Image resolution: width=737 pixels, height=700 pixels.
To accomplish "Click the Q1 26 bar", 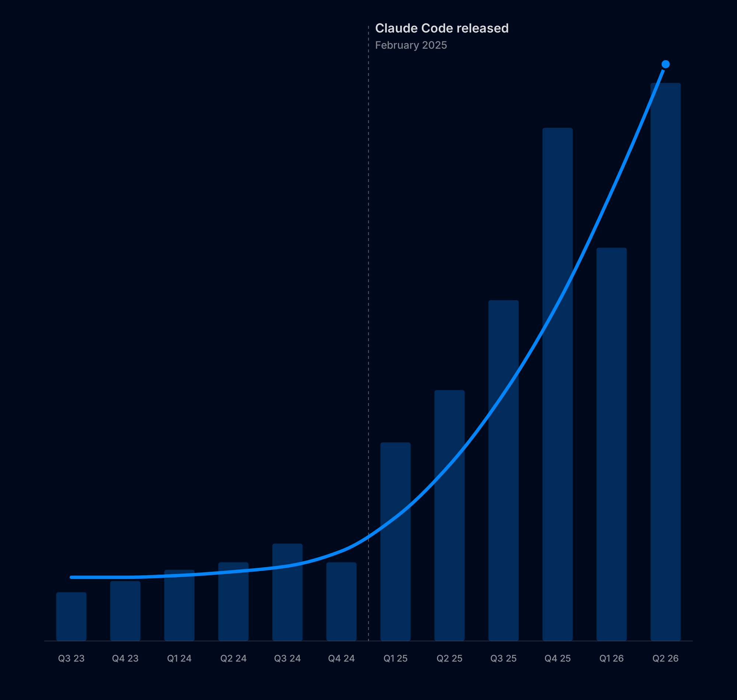I will pos(612,444).
